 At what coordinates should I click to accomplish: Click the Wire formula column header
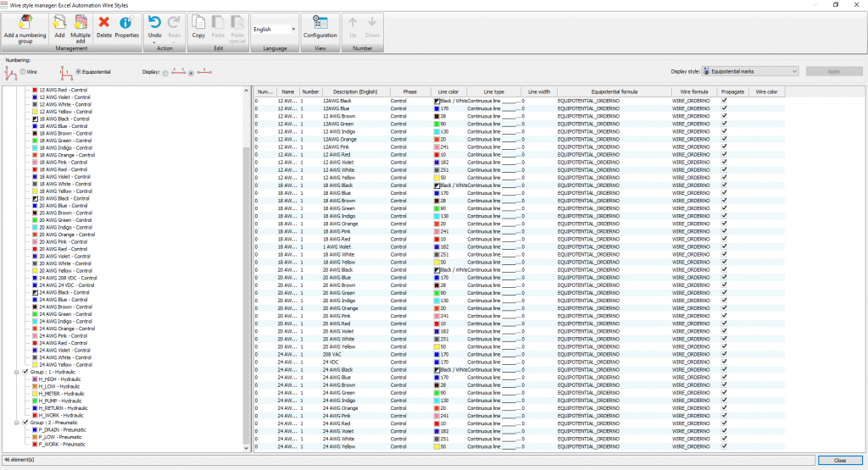tap(694, 91)
